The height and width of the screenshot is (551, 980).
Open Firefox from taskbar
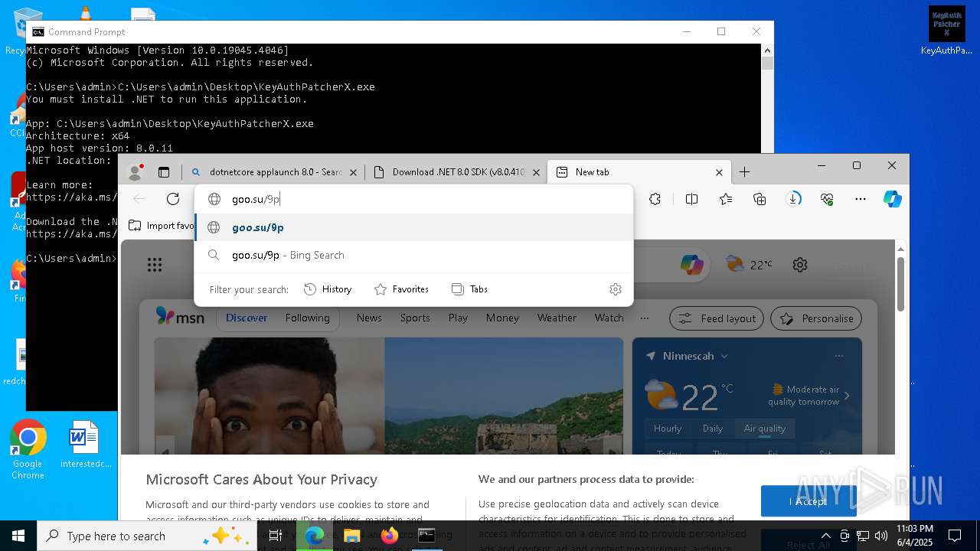coord(390,536)
